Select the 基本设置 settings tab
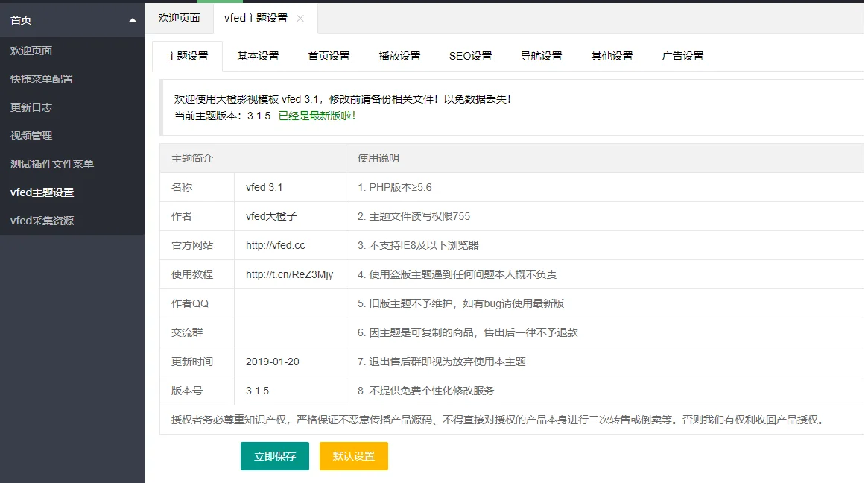The width and height of the screenshot is (868, 483). [x=258, y=56]
